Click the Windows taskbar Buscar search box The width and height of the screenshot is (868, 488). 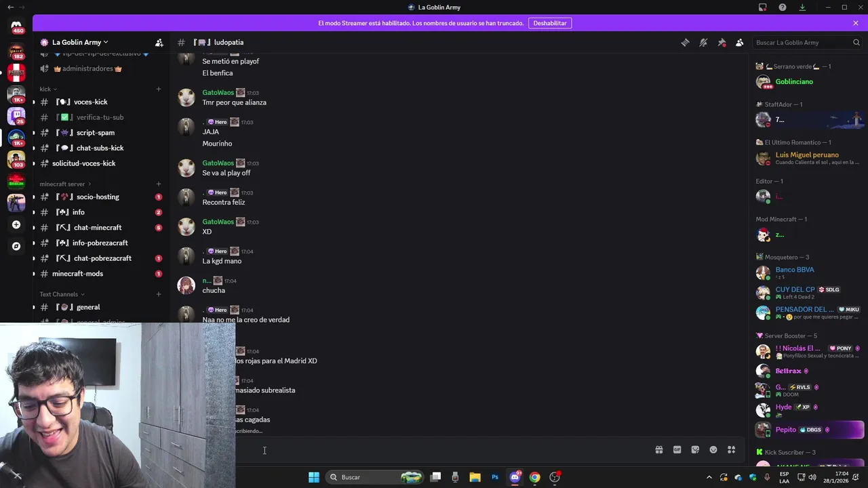point(374,477)
